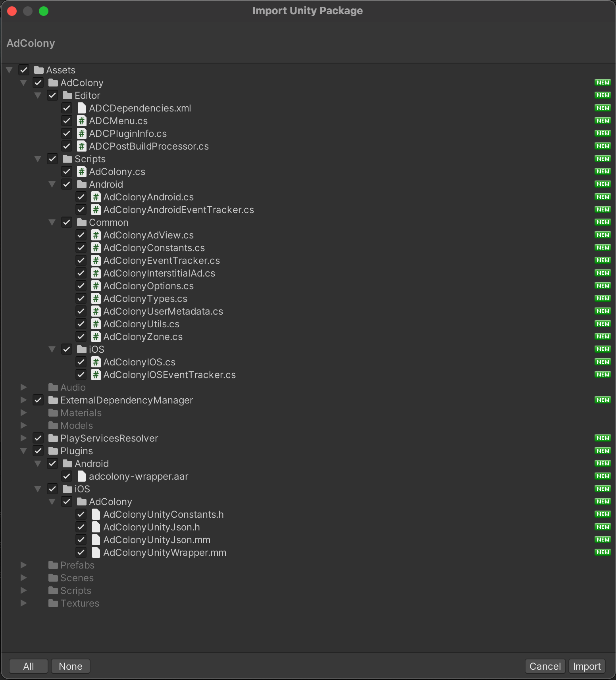The width and height of the screenshot is (616, 680).
Task: Collapse the top-level AdColony folder arrow
Action: point(23,83)
